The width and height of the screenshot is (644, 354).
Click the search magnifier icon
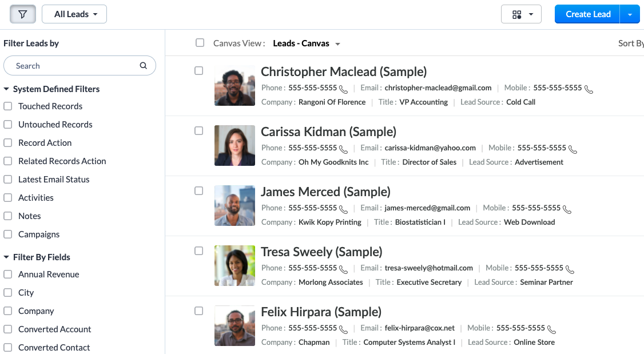tap(144, 66)
